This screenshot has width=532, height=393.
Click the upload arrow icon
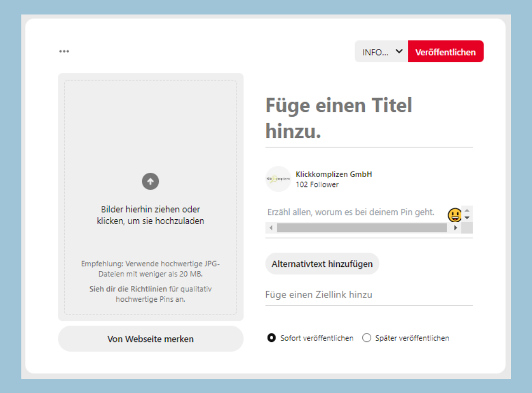[151, 182]
